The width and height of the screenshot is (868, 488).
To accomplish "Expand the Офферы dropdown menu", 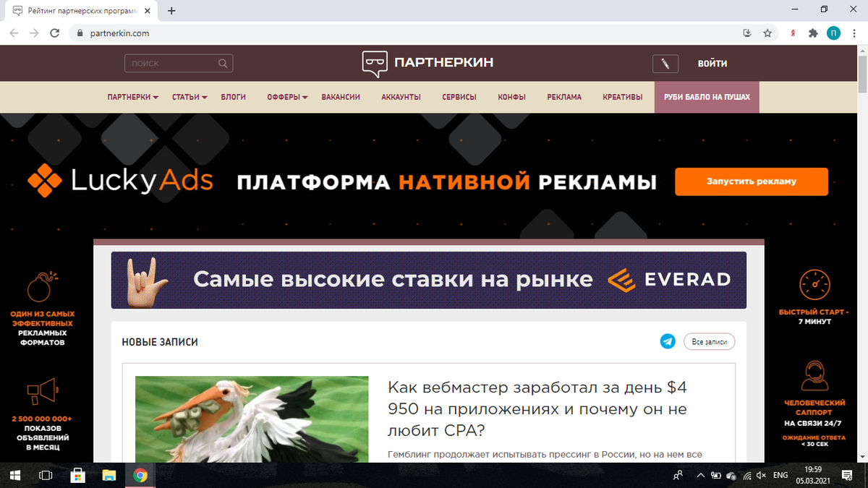I will pyautogui.click(x=287, y=97).
